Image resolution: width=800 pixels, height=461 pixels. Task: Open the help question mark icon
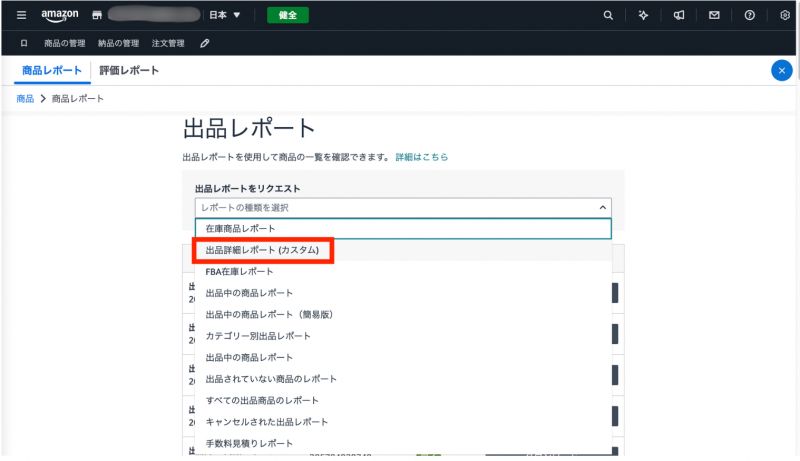(749, 15)
